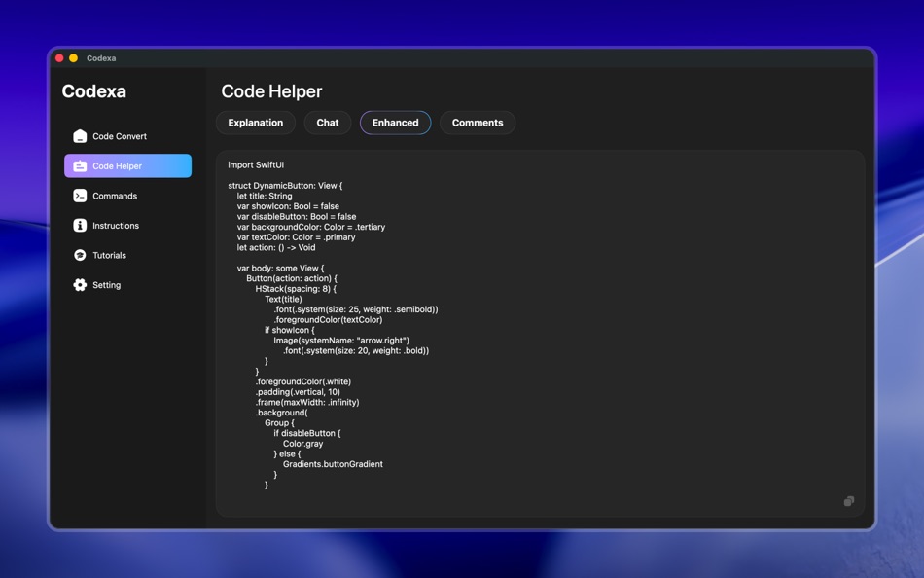The height and width of the screenshot is (578, 924).
Task: Click the font size 25 semibold line
Action: point(356,309)
